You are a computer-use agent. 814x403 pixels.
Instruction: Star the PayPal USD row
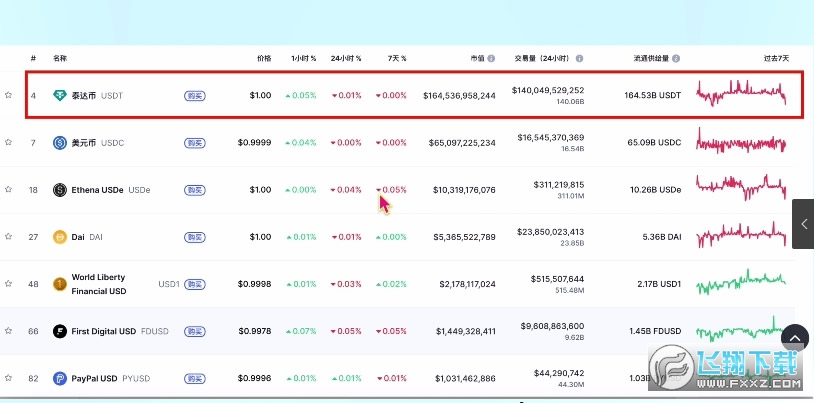point(9,378)
